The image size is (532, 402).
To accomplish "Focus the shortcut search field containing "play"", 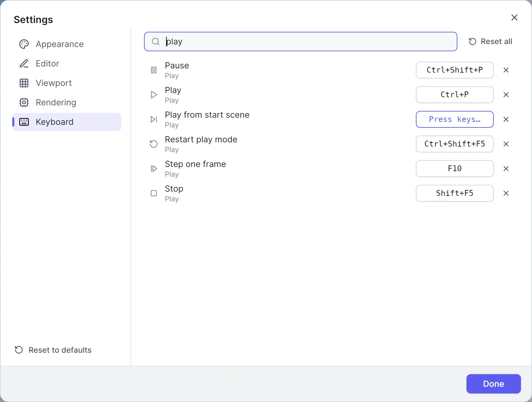I will click(x=301, y=41).
